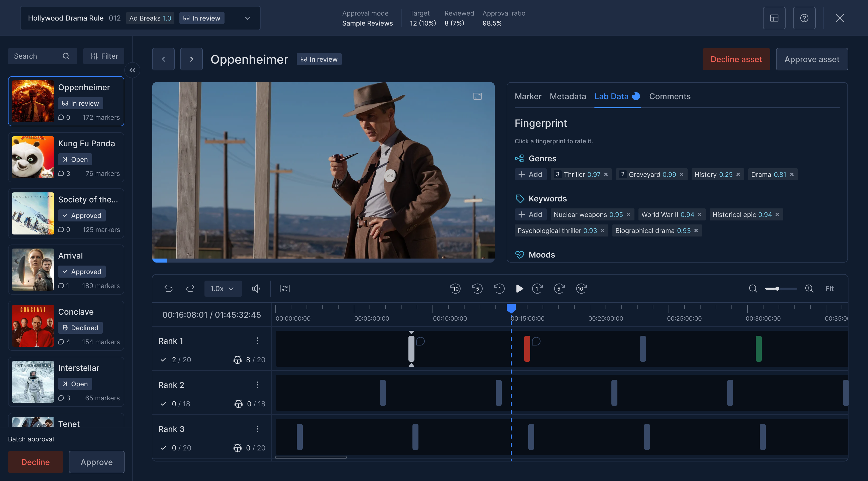The width and height of the screenshot is (868, 481).
Task: Toggle loop playback mode
Action: pyautogui.click(x=284, y=289)
